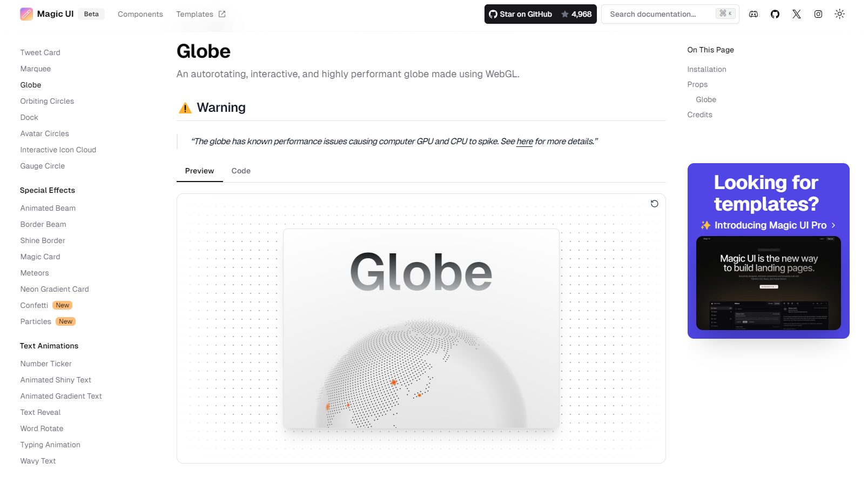Click the replay preview refresh icon
This screenshot has width=868, height=477.
(x=654, y=204)
